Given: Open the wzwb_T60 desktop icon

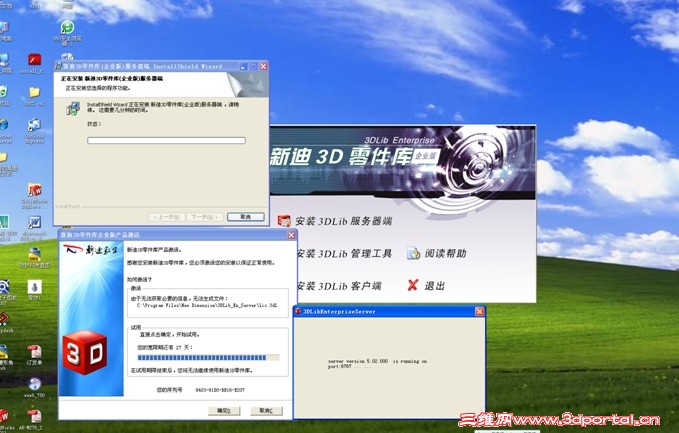Looking at the screenshot, I should pyautogui.click(x=34, y=384).
